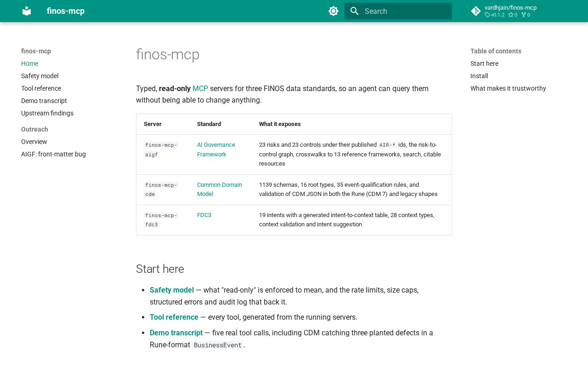Click the 'Standard' column header
Image resolution: width=588 pixels, height=368 pixels.
point(209,124)
